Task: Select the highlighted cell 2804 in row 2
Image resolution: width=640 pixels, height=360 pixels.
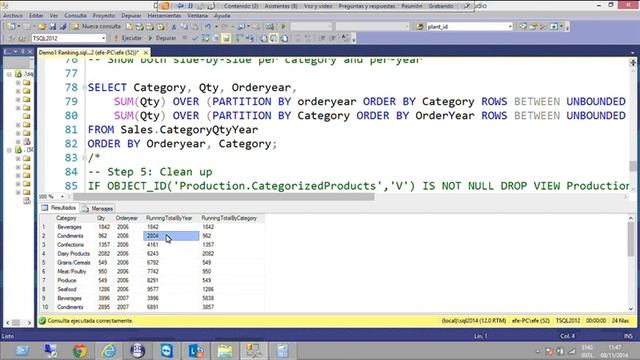Action: [171, 236]
